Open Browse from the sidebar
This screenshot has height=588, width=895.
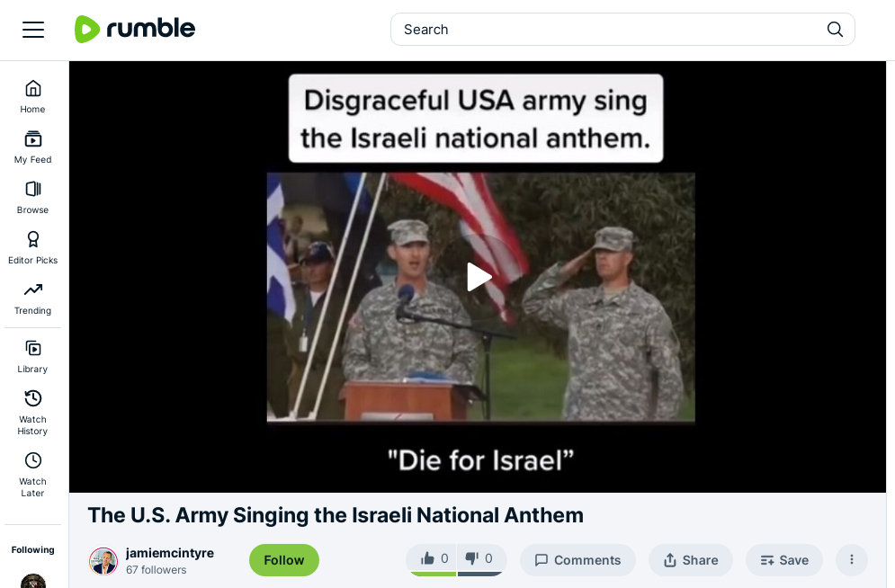(x=32, y=195)
